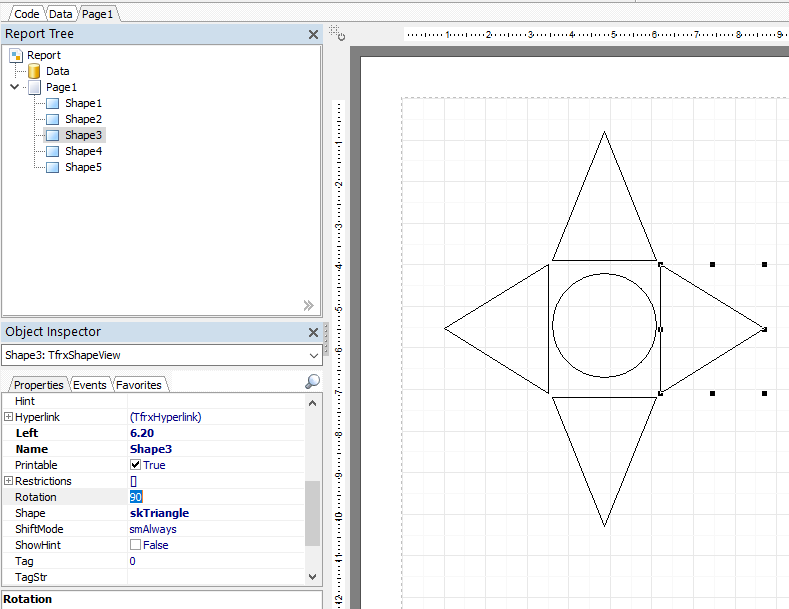Screen dimensions: 789x609
Task: Select Shape1 icon in Report Tree
Action: pyautogui.click(x=52, y=103)
